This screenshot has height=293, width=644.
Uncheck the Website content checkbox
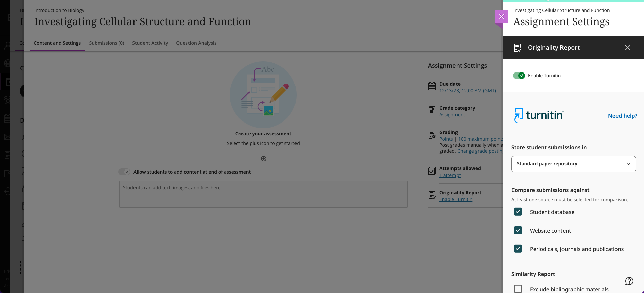point(518,230)
